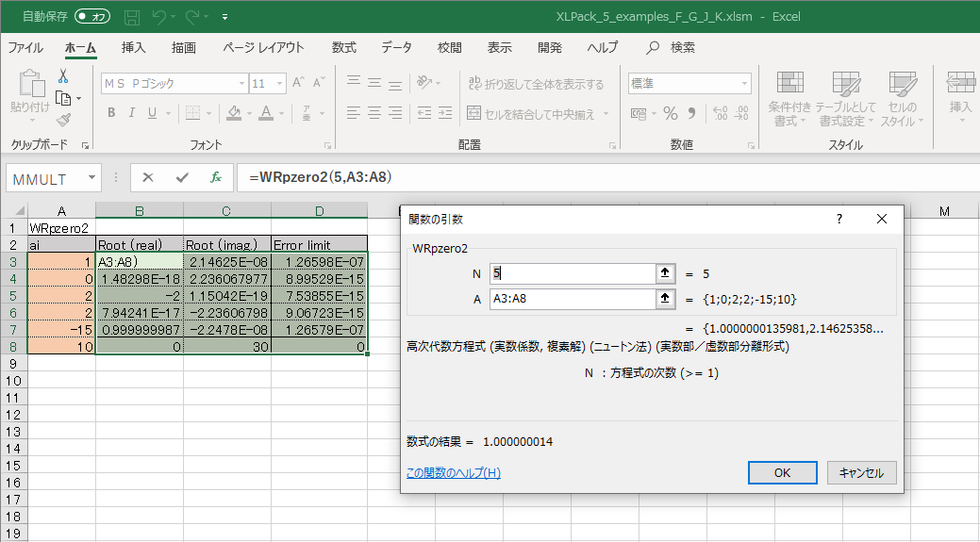Screen dimensions: 980x542
Task: Click the center align icon
Action: (374, 112)
